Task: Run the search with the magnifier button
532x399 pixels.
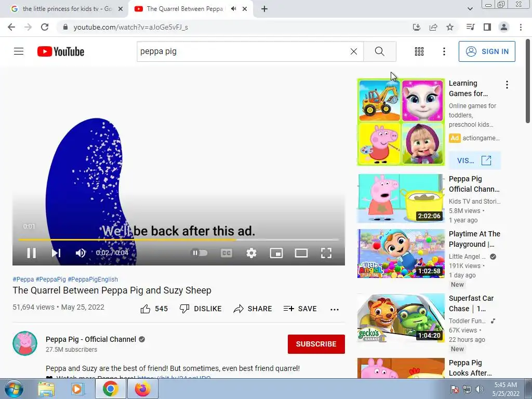Action: pyautogui.click(x=380, y=51)
